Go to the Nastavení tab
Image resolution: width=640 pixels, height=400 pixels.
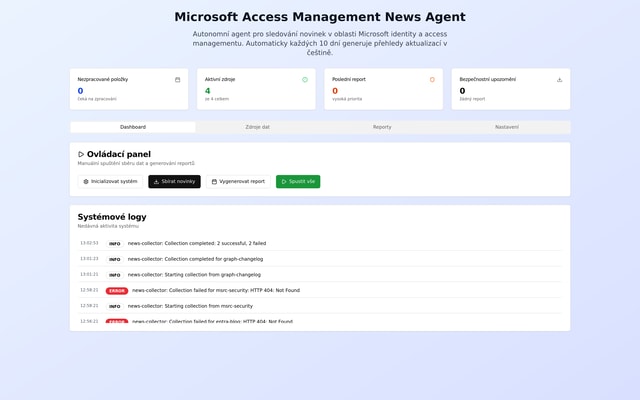(507, 127)
